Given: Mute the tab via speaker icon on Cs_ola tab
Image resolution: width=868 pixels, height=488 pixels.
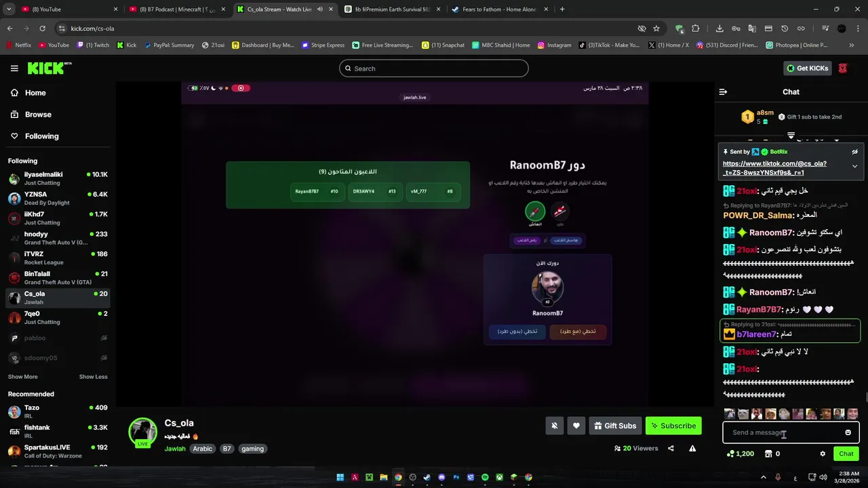Looking at the screenshot, I should (x=320, y=9).
